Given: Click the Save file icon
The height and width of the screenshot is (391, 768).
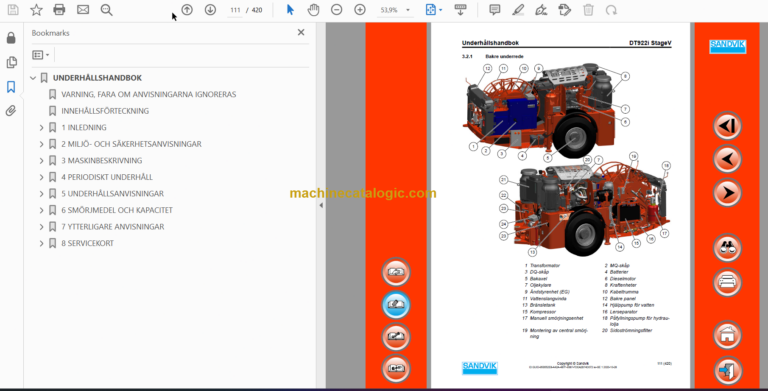Looking at the screenshot, I should [13, 10].
